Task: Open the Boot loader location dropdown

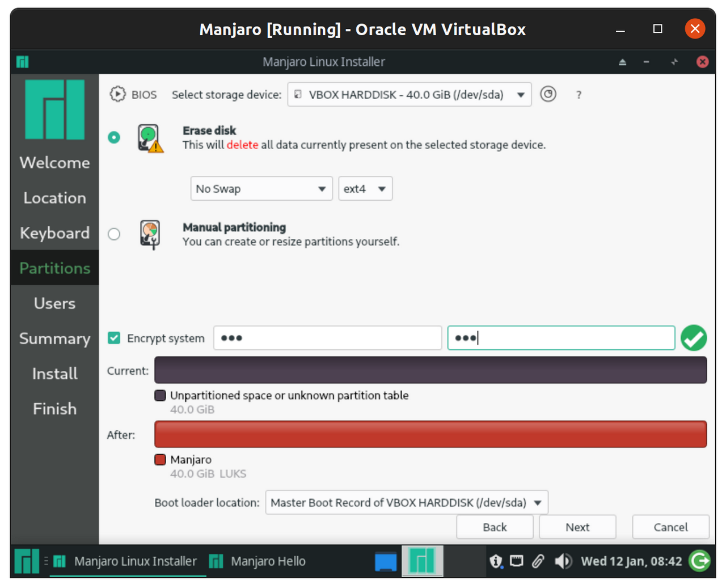Action: (406, 502)
